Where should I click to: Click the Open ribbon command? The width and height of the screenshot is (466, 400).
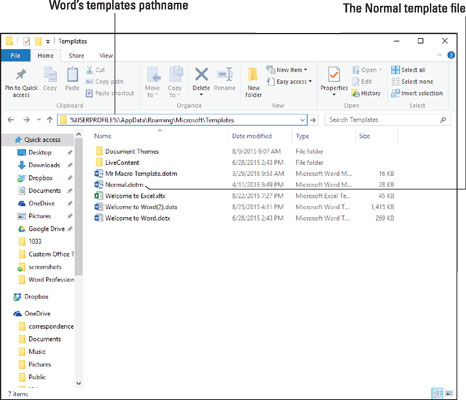click(367, 70)
